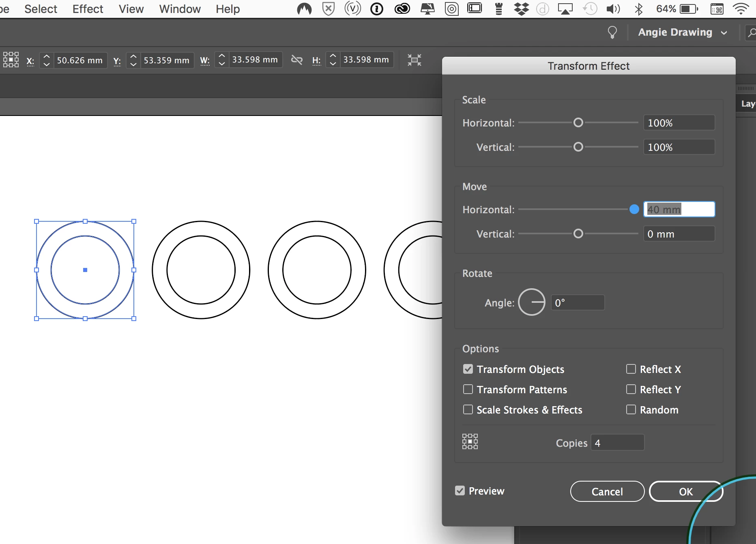Click the circled d menu bar icon
Image resolution: width=756 pixels, height=544 pixels.
pyautogui.click(x=542, y=9)
